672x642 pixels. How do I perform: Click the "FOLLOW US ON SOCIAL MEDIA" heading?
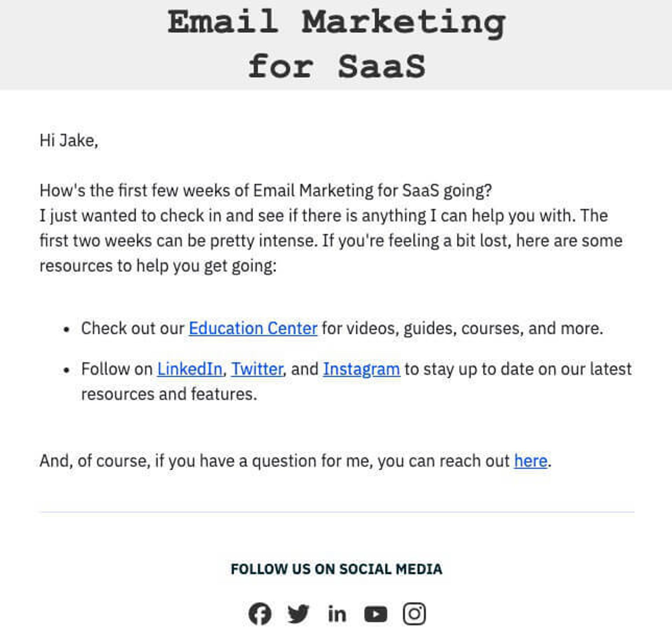click(336, 569)
